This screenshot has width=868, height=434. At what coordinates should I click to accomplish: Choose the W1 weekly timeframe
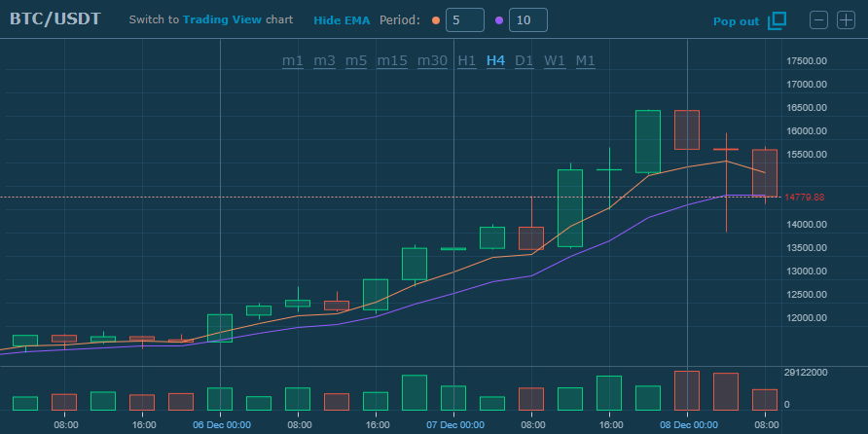click(x=555, y=61)
